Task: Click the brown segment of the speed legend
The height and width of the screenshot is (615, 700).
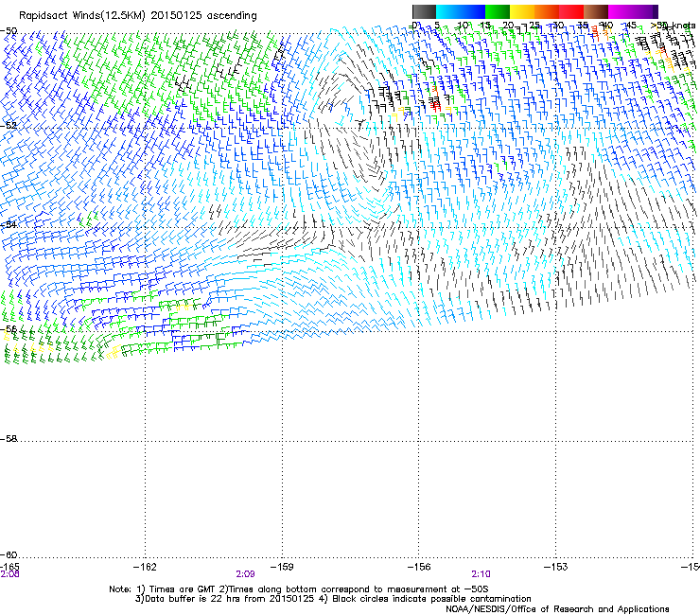Action: pos(596,11)
